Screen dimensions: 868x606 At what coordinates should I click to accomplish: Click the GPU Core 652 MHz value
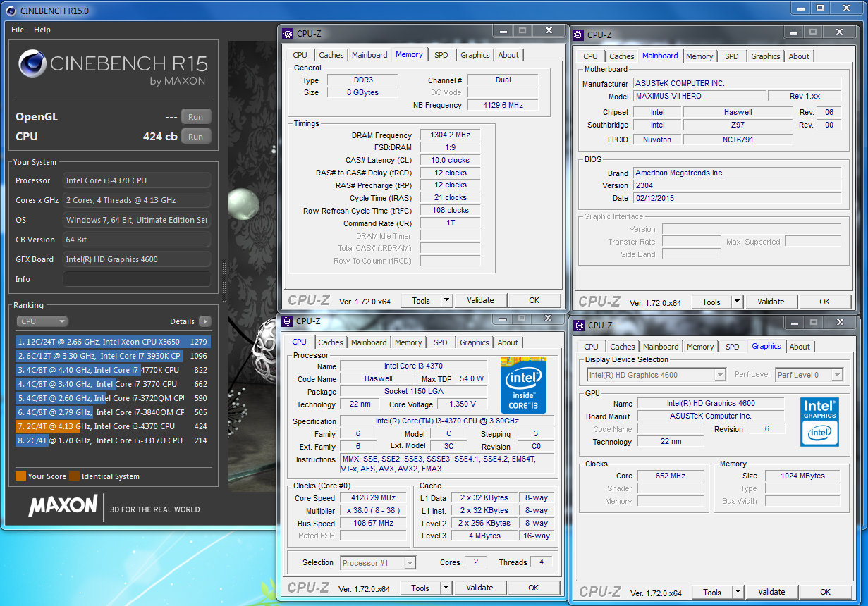pos(671,476)
